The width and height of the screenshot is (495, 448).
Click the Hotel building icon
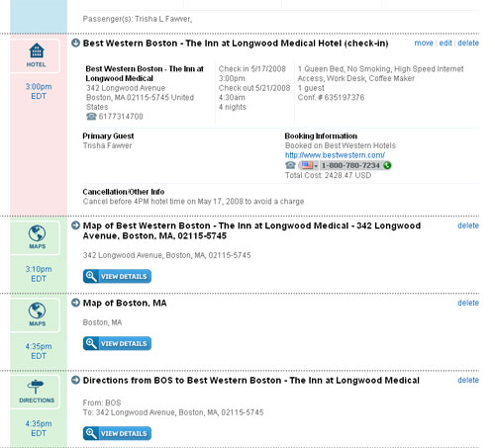pyautogui.click(x=37, y=50)
